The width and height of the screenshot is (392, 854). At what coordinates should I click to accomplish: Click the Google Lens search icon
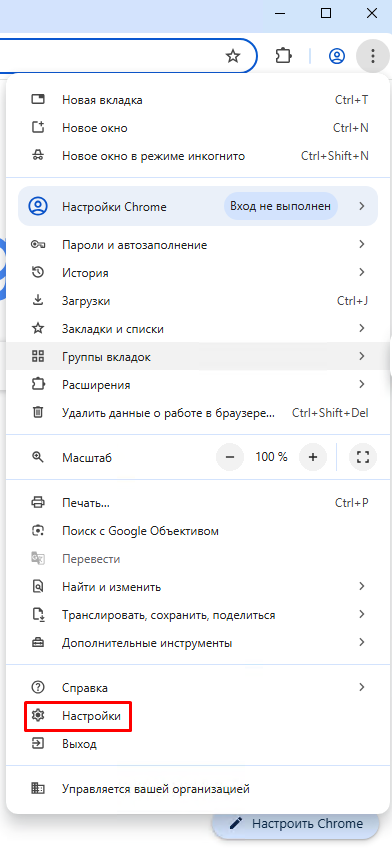pyautogui.click(x=38, y=530)
